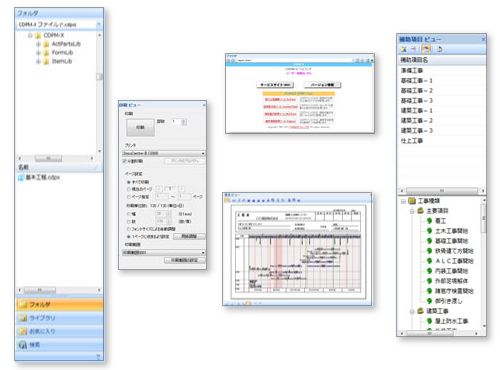Click the orange highlighted icon in 補助項目ビュー toolbar
The width and height of the screenshot is (500, 370).
coord(426,49)
